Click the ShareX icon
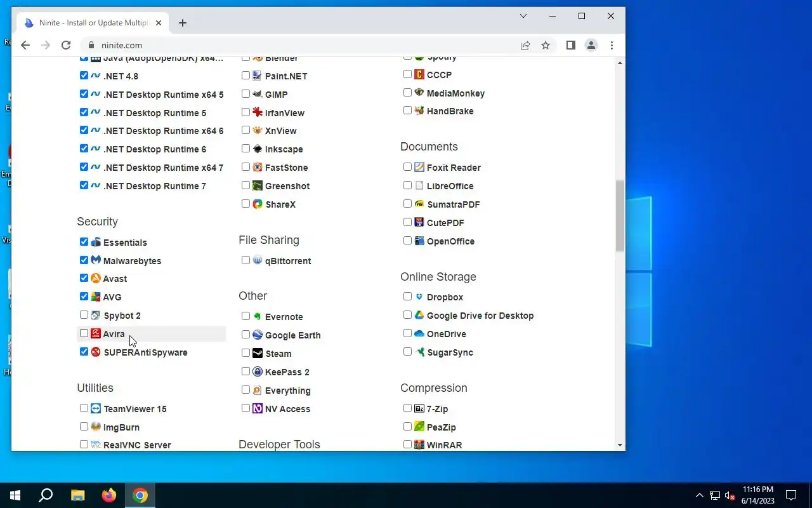This screenshot has height=508, width=812. 258,204
